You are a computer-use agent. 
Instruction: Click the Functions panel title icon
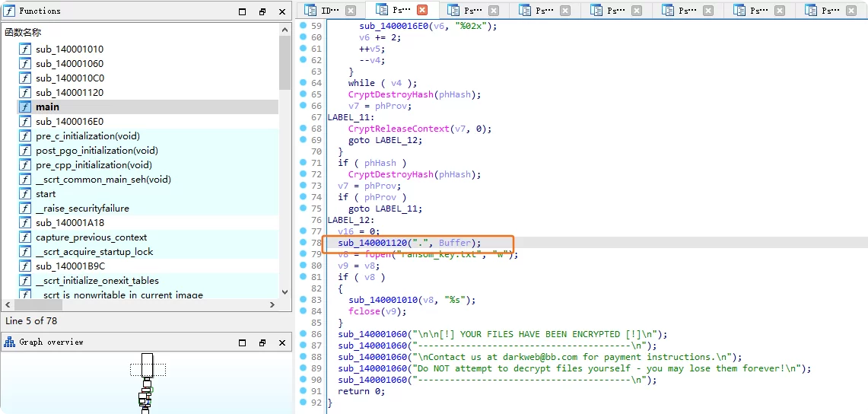9,11
